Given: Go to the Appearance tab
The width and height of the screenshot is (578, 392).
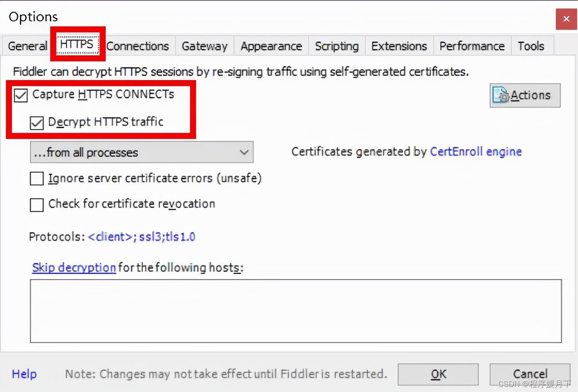Looking at the screenshot, I should pyautogui.click(x=271, y=46).
